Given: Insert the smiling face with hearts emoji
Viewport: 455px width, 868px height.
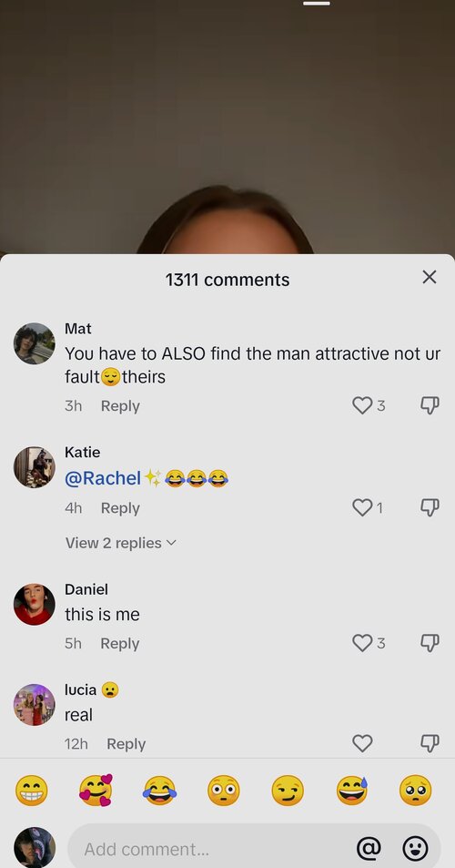Looking at the screenshot, I should point(96,790).
